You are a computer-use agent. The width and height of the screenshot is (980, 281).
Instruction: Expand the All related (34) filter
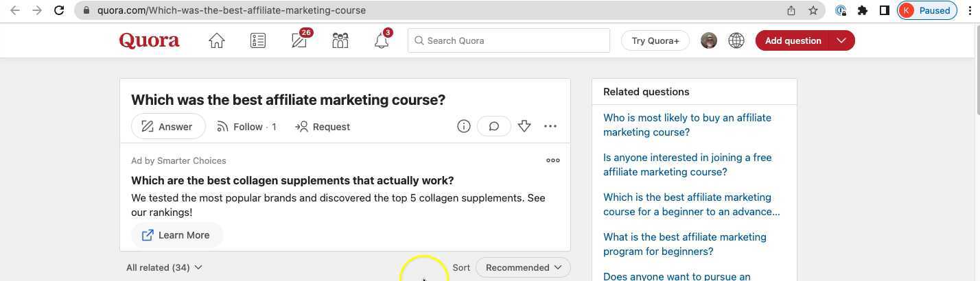pyautogui.click(x=164, y=267)
